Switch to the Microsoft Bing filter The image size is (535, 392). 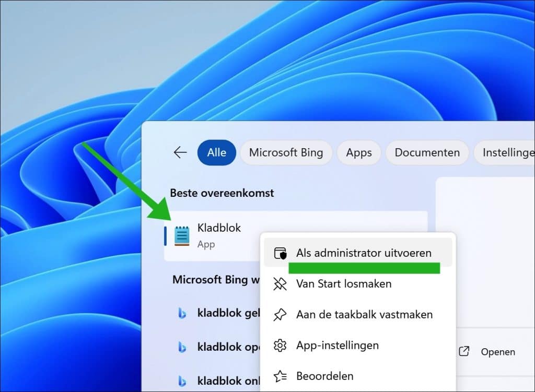286,152
